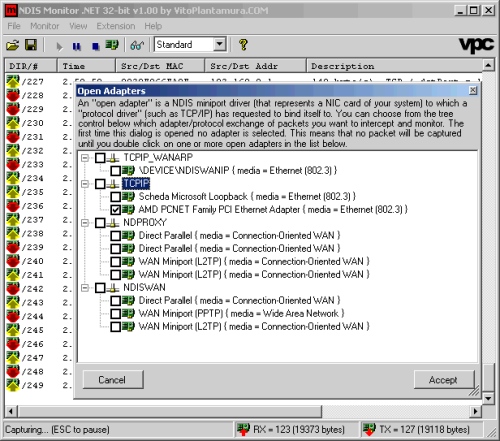Click the direction icon of packet /227
Image resolution: width=500 pixels, height=441 pixels.
click(13, 81)
